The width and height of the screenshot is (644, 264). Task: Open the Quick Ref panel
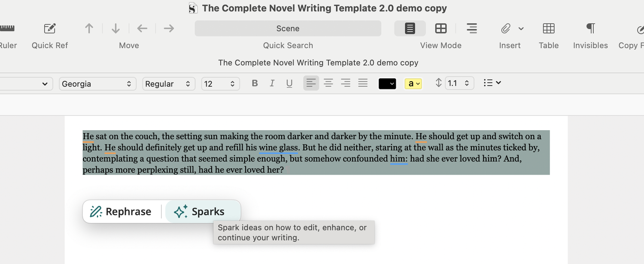pos(49,28)
